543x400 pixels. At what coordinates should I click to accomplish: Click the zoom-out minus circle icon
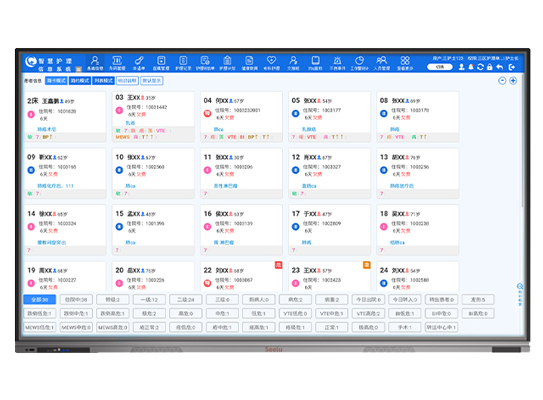pos(502,81)
